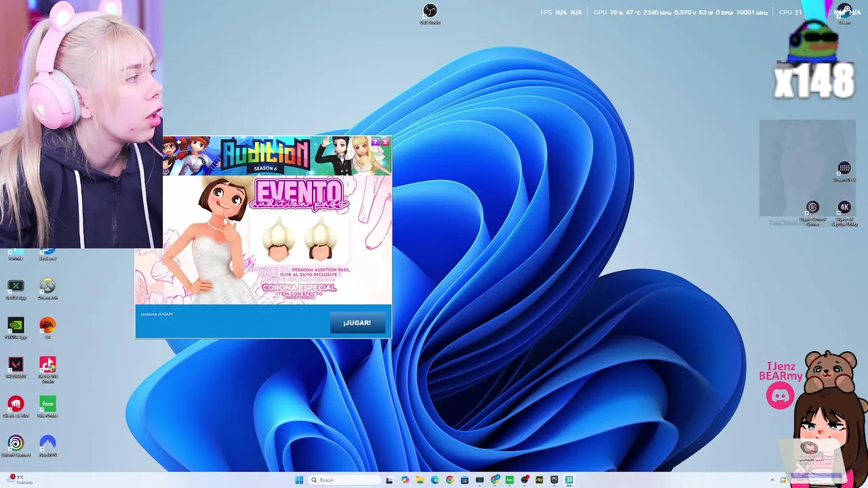Open File Explorer from the taskbar
Viewport: 868px width, 488px height.
click(x=420, y=480)
